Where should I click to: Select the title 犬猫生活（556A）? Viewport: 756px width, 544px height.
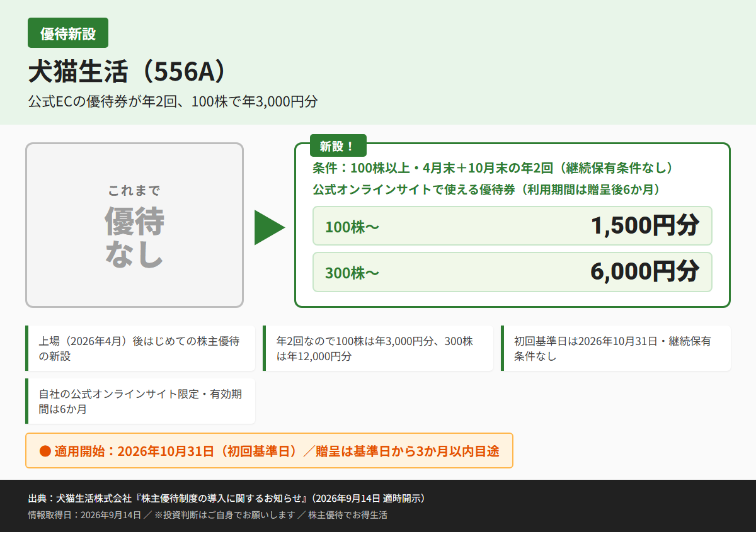click(x=127, y=72)
